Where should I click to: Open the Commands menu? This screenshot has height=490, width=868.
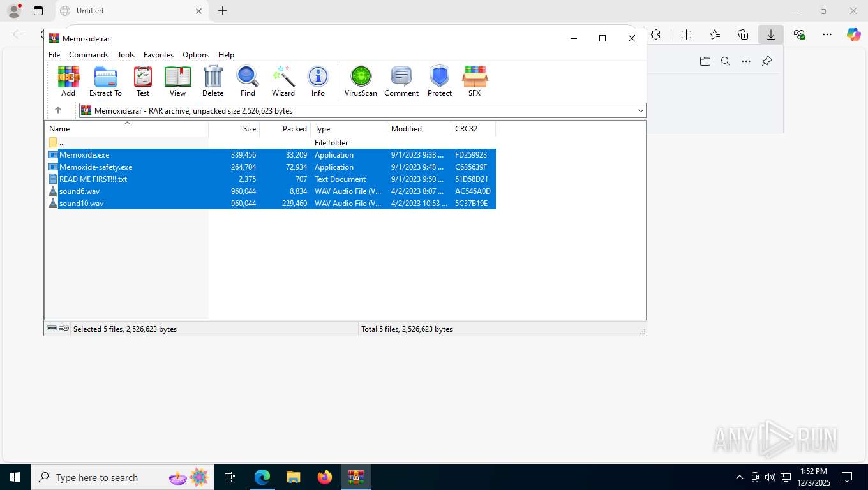(x=89, y=55)
